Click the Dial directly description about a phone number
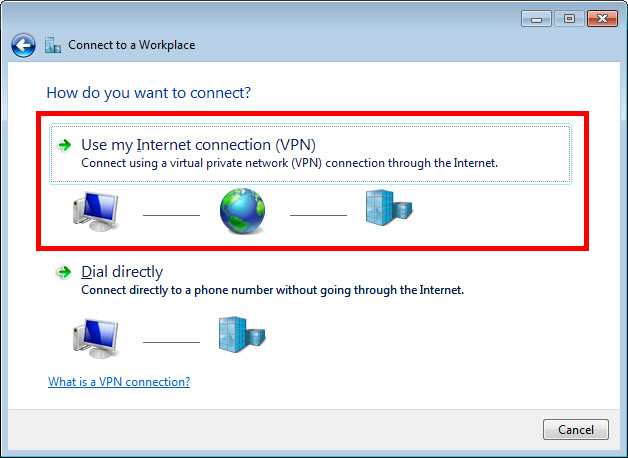This screenshot has height=458, width=628. point(272,290)
